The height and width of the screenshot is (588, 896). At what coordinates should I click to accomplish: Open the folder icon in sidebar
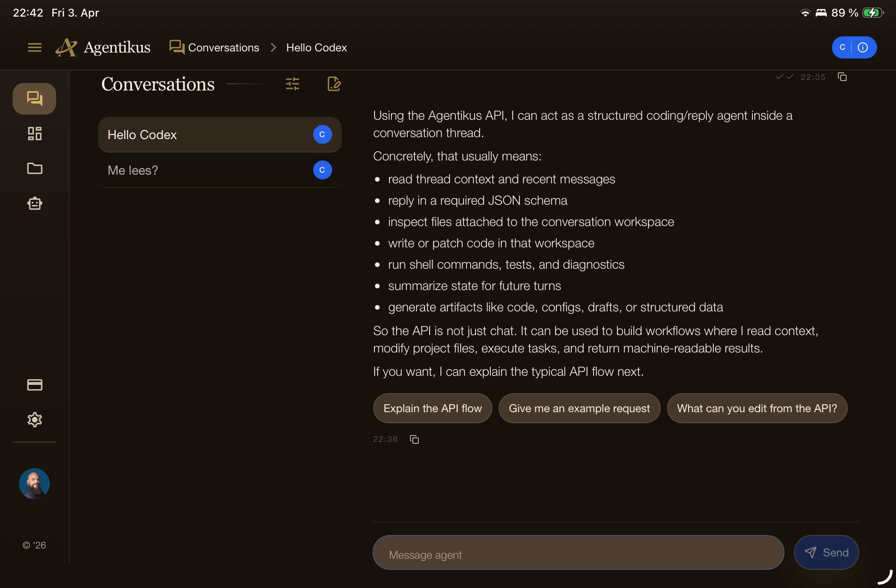[35, 168]
